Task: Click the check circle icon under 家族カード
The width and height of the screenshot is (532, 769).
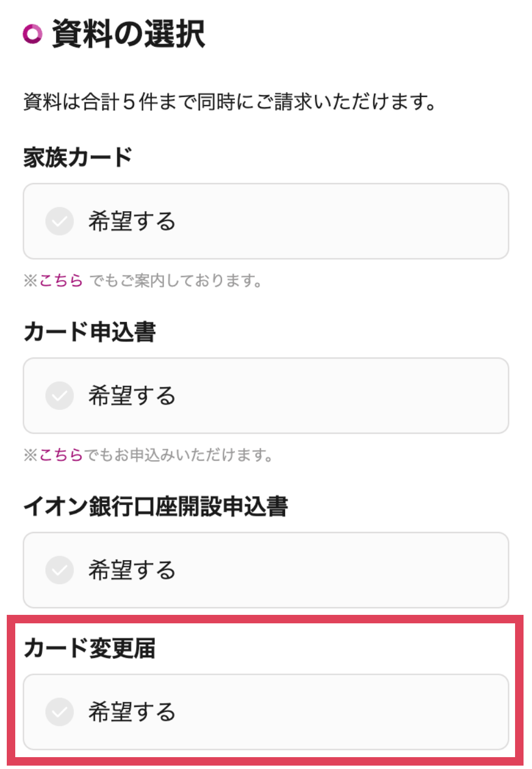Action: (59, 221)
